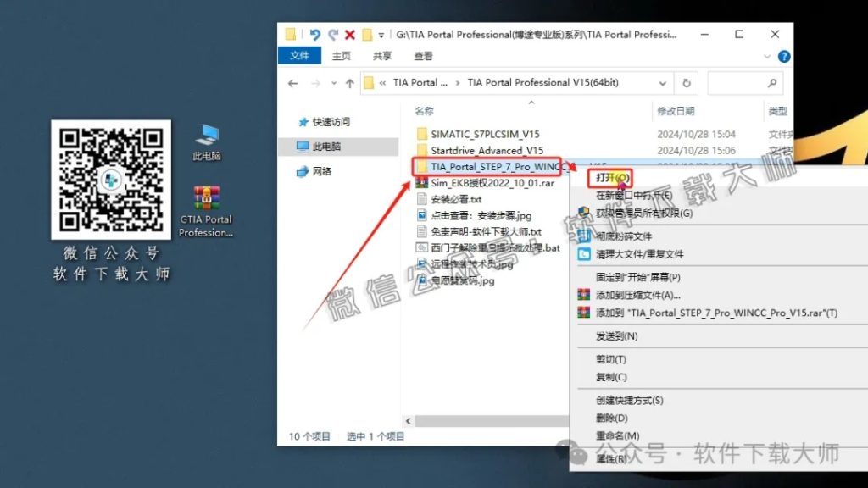Open the 文件 menu
The height and width of the screenshot is (488, 868).
pos(300,56)
